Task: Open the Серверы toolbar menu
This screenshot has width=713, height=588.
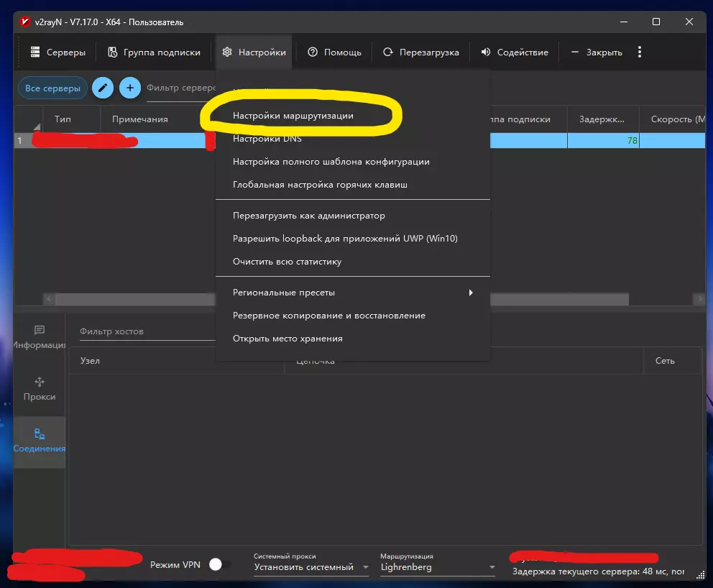Action: click(x=57, y=52)
